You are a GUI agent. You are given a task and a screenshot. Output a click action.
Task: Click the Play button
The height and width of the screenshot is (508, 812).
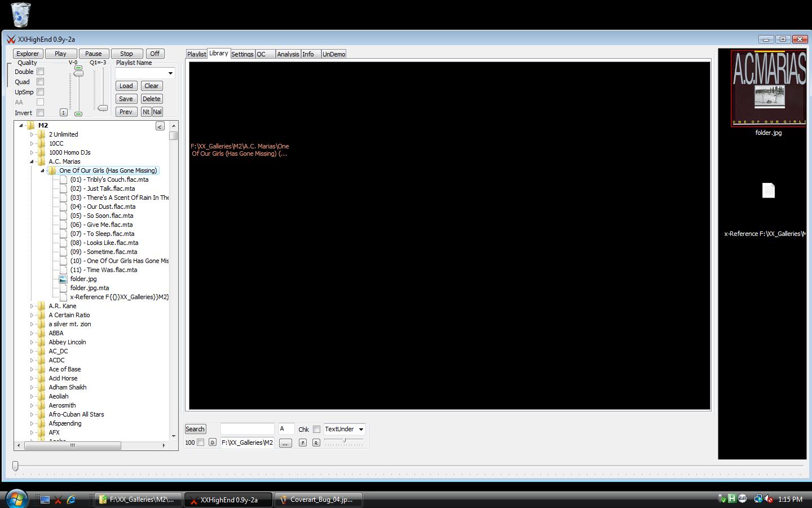[60, 54]
